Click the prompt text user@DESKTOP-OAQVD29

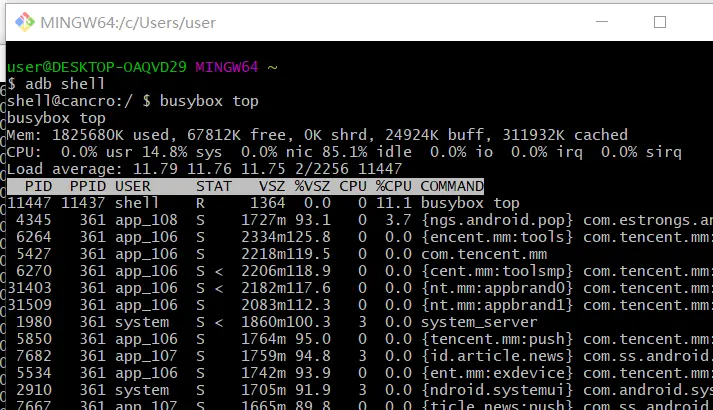point(96,67)
